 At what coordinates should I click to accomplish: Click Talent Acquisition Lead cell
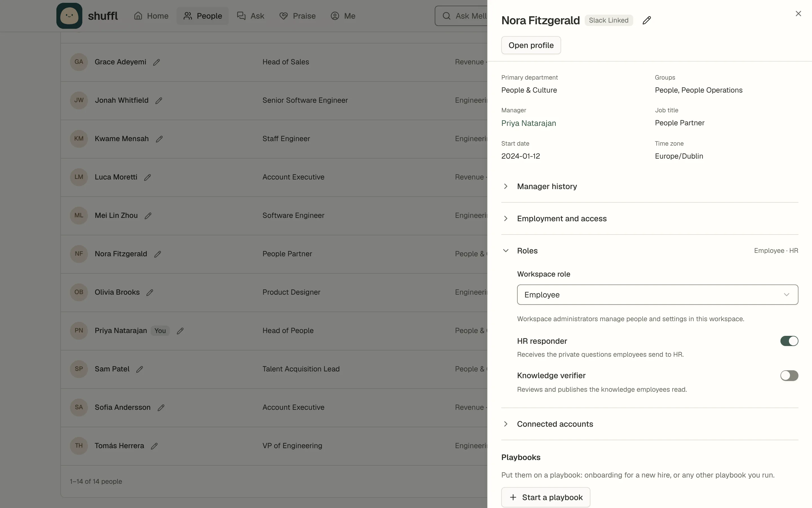pyautogui.click(x=301, y=369)
